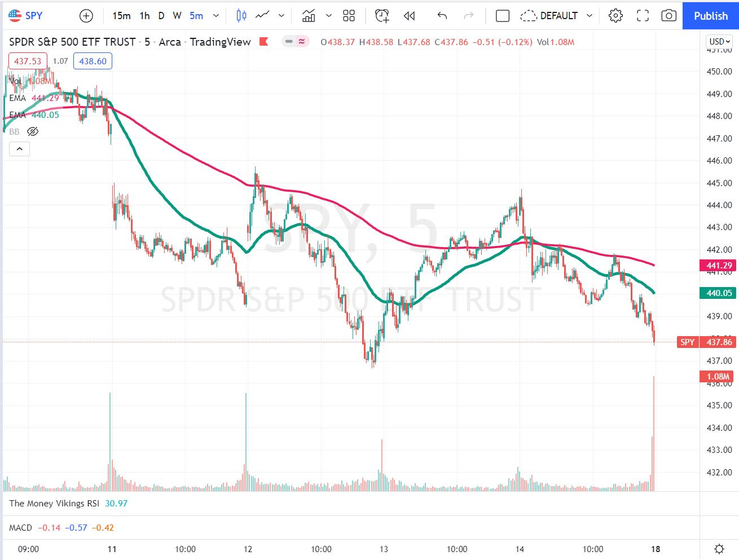Collapse the indicator legend with the caret
The image size is (739, 560).
pos(19,149)
